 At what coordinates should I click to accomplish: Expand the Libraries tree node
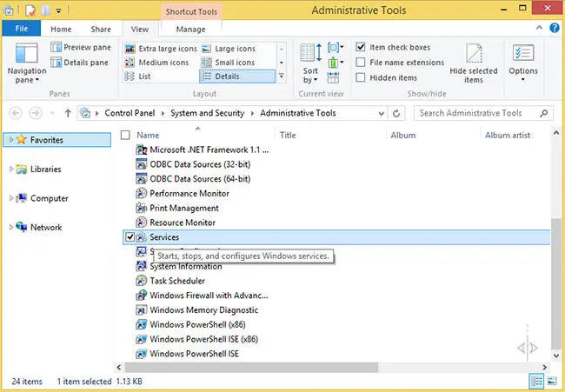11,169
